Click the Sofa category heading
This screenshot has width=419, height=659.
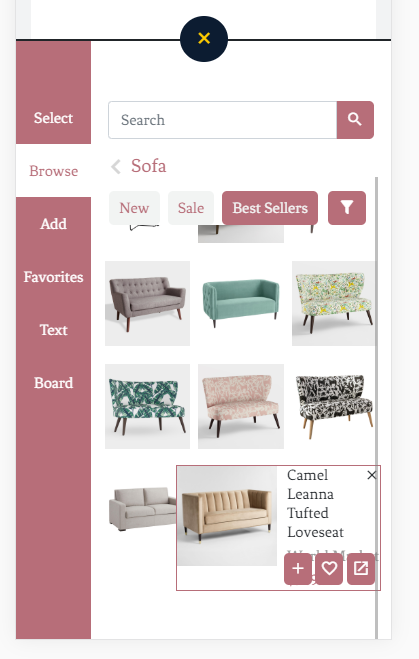tap(148, 166)
